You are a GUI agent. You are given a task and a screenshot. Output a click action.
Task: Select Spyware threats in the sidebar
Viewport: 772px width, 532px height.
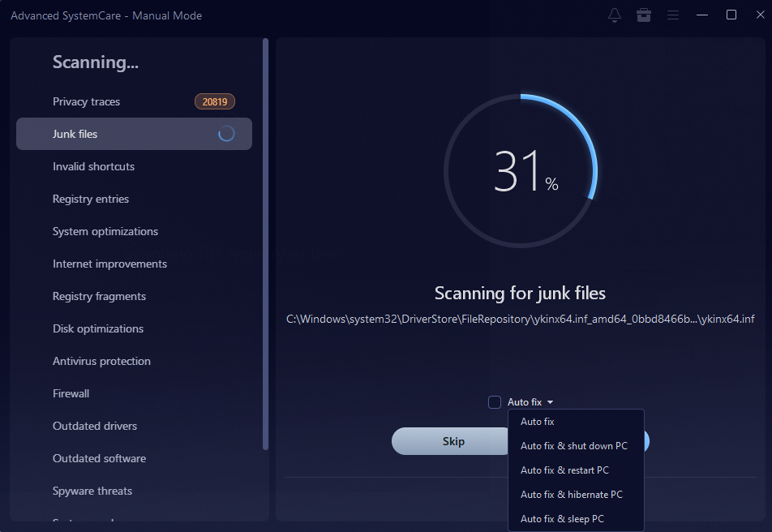pyautogui.click(x=92, y=491)
